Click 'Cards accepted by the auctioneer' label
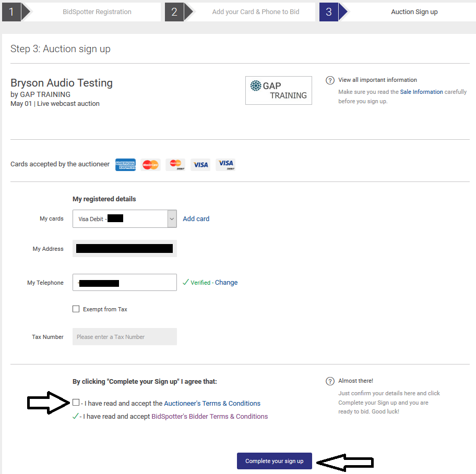Viewport: 476px width, 474px height. 60,164
